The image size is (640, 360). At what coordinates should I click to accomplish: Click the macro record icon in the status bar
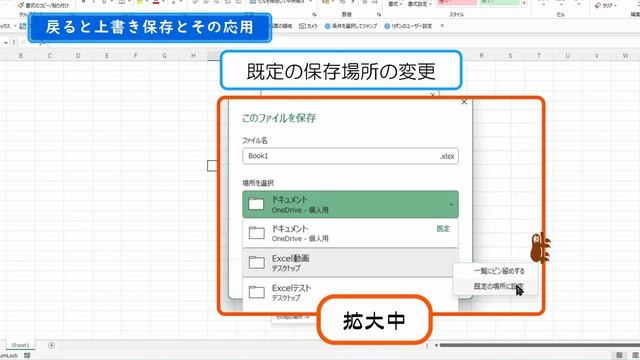pyautogui.click(x=27, y=356)
